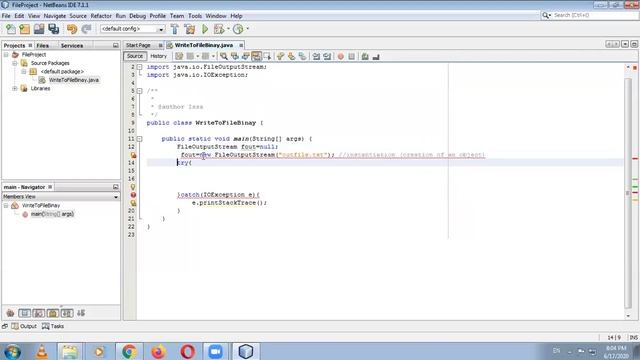Click error badge on line 13 gutter
Screen dimensions: 640x360
coord(133,155)
